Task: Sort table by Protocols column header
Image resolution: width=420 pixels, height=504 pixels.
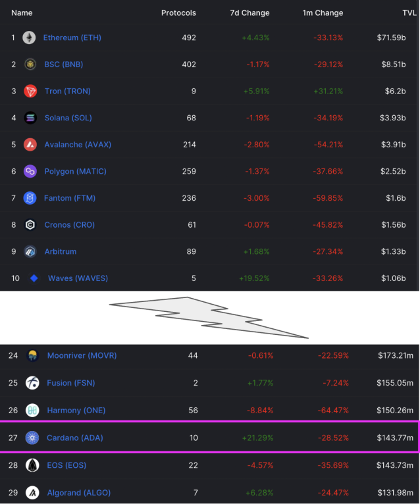Action: coord(178,13)
